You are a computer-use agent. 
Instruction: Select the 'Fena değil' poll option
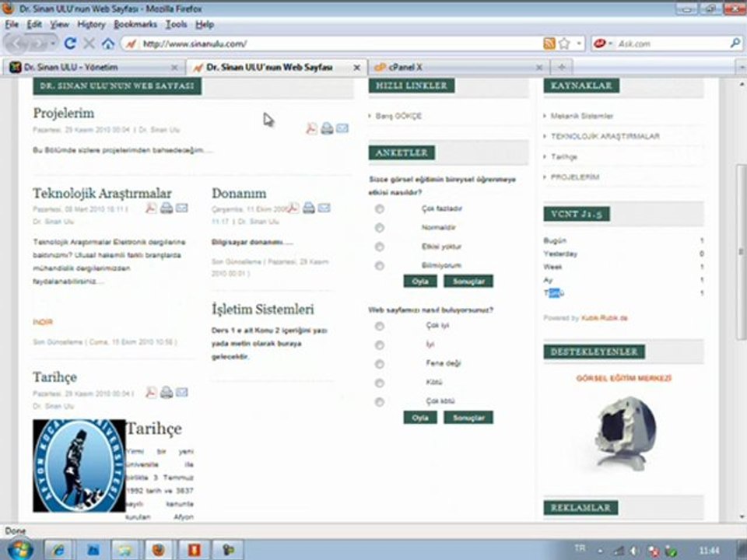[x=379, y=364]
